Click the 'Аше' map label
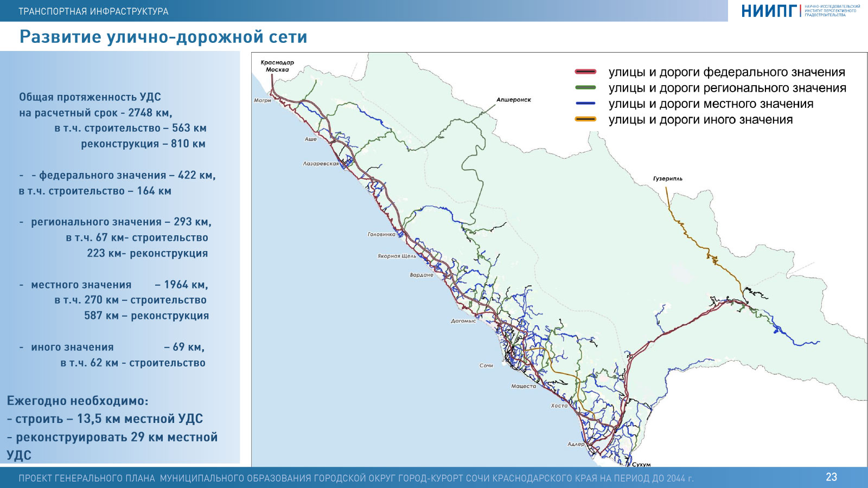This screenshot has height=488, width=868. point(310,139)
